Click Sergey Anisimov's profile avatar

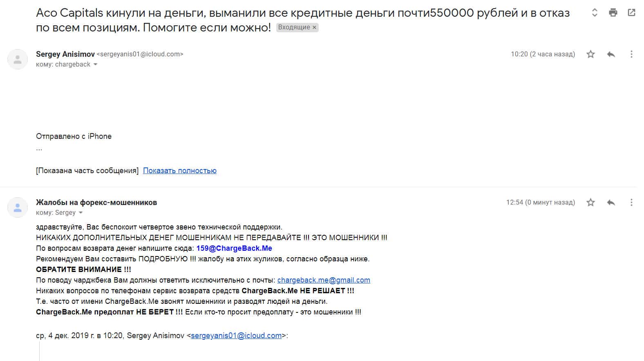[x=18, y=60]
